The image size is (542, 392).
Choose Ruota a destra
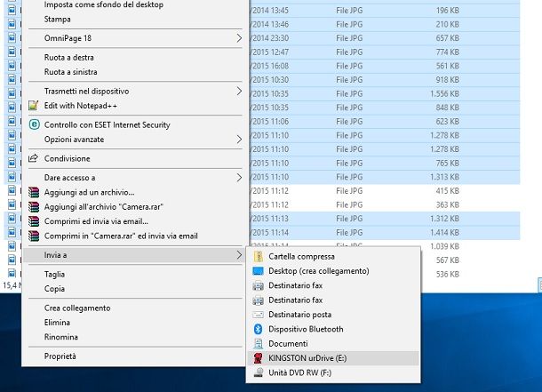(x=71, y=57)
